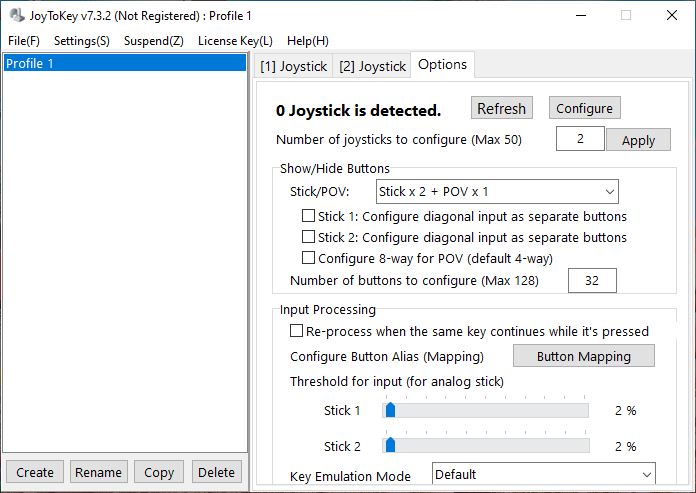
Task: Expand the Key Emulation Mode dropdown
Action: 543,474
